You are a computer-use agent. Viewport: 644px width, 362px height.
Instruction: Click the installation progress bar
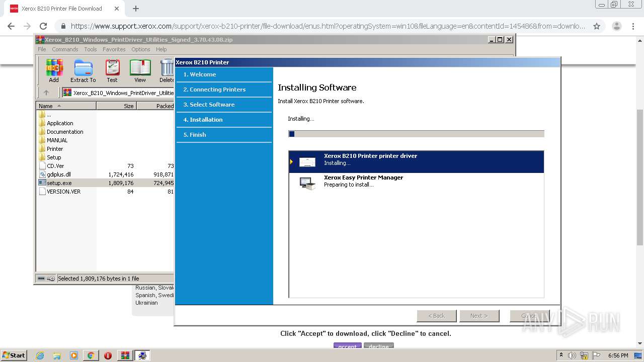tap(416, 134)
